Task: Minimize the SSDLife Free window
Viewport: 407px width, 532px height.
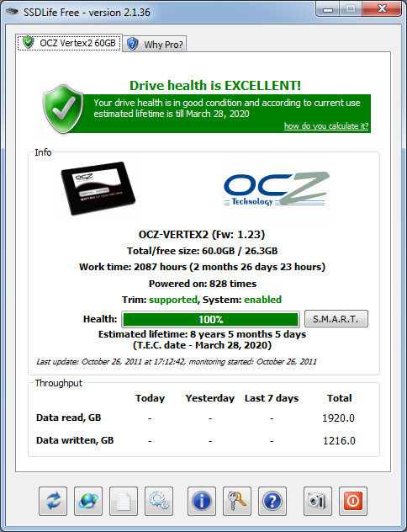Action: click(328, 8)
